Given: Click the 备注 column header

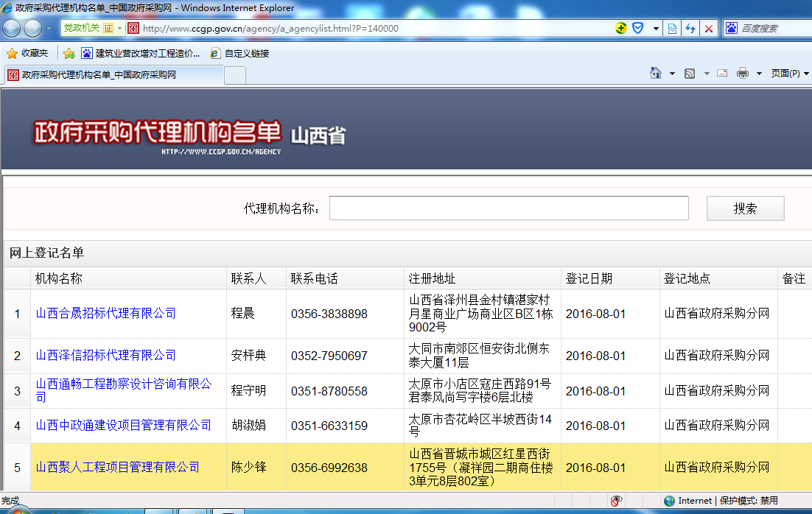Looking at the screenshot, I should [794, 278].
